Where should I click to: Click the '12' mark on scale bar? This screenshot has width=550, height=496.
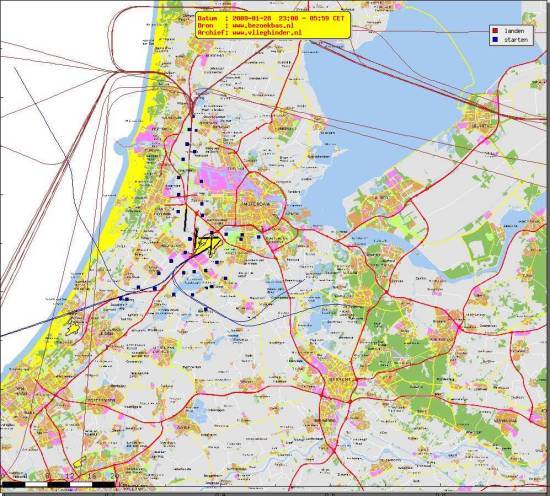point(70,476)
